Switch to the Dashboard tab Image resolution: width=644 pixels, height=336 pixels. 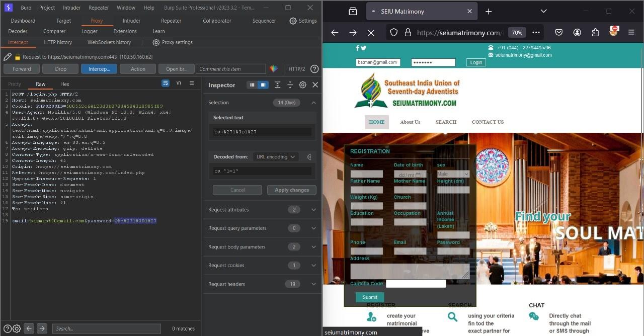[23, 21]
